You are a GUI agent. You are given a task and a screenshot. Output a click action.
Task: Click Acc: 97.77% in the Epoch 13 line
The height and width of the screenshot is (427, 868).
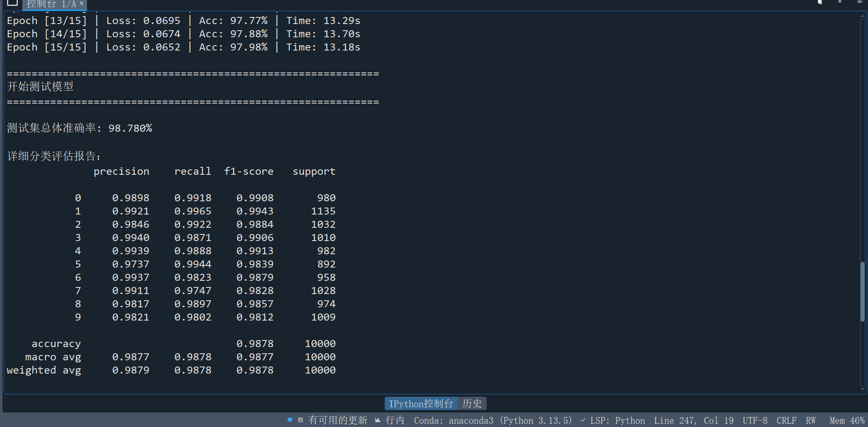point(233,21)
